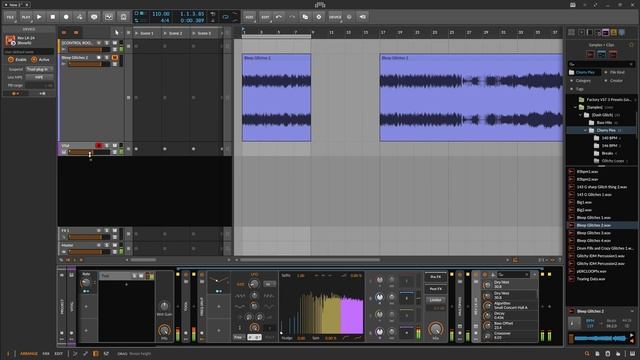Select the second Bleep Glitches 2 arranger clip
The width and height of the screenshot is (640, 360).
tap(471, 98)
